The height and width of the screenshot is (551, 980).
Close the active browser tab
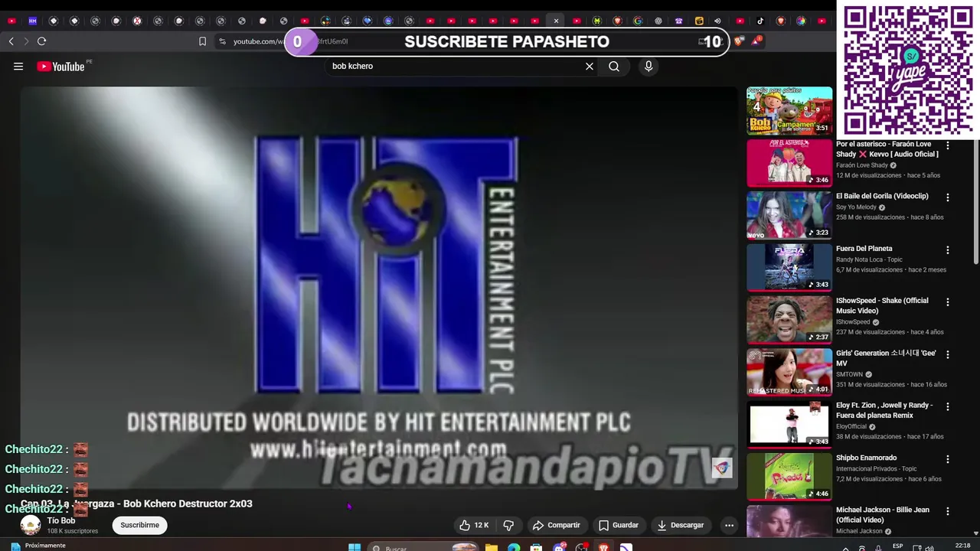[x=556, y=21]
